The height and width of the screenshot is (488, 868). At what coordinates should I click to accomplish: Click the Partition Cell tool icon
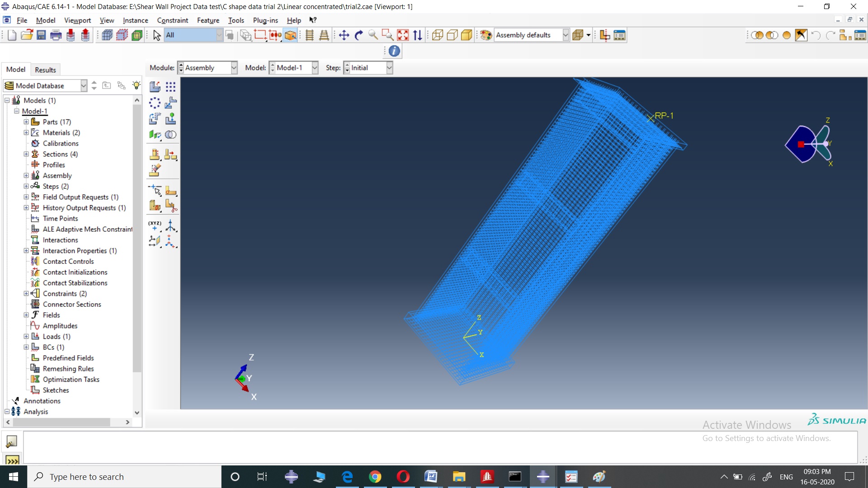(155, 206)
